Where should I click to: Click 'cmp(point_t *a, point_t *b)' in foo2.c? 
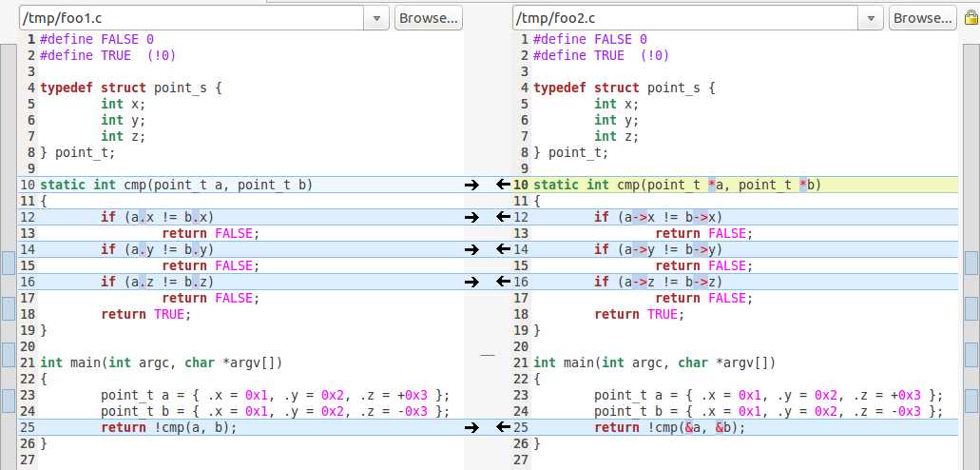(x=720, y=185)
